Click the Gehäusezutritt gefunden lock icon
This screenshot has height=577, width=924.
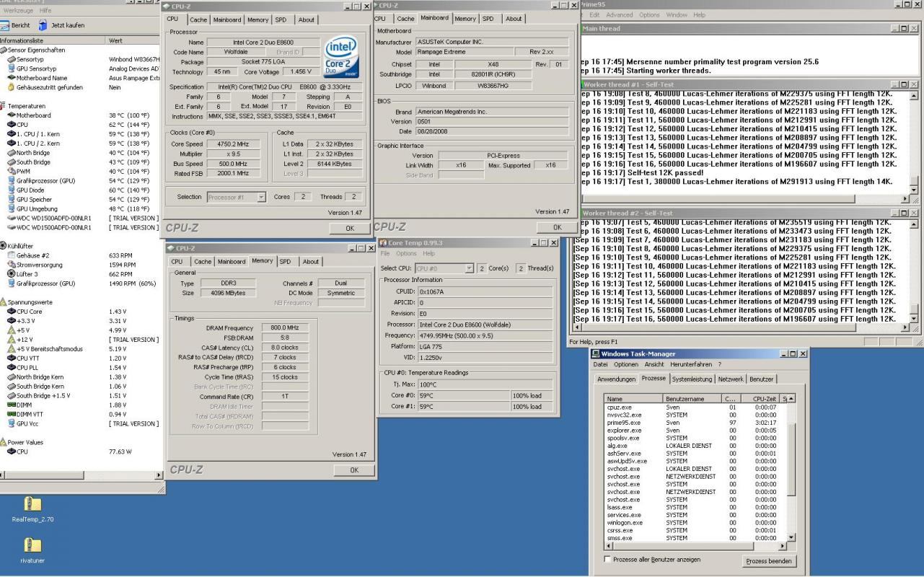pyautogui.click(x=11, y=87)
